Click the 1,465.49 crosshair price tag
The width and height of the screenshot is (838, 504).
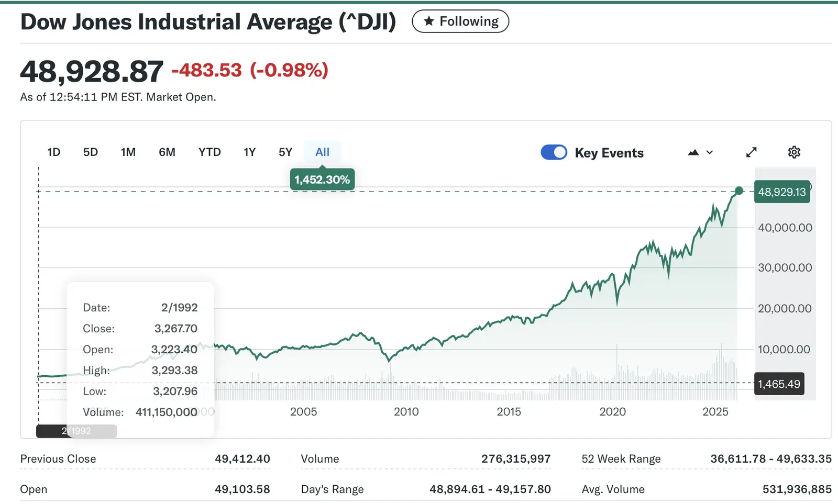coord(779,384)
